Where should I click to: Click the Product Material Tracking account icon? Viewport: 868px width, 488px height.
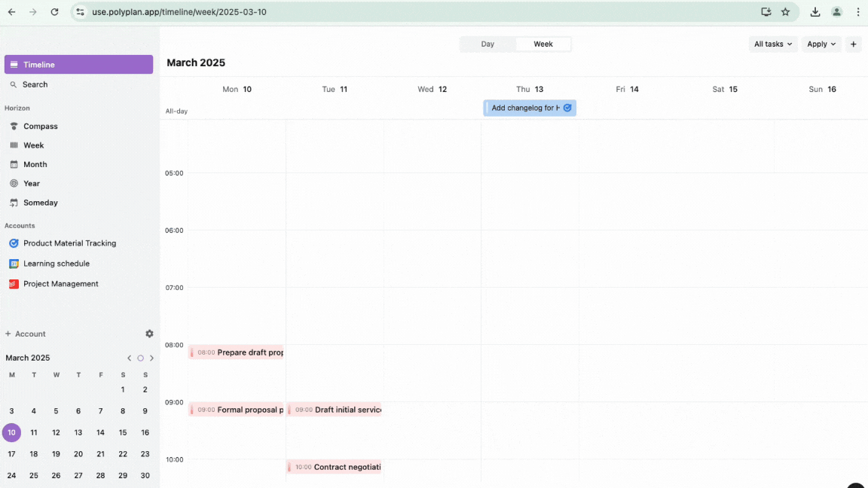pos(14,243)
